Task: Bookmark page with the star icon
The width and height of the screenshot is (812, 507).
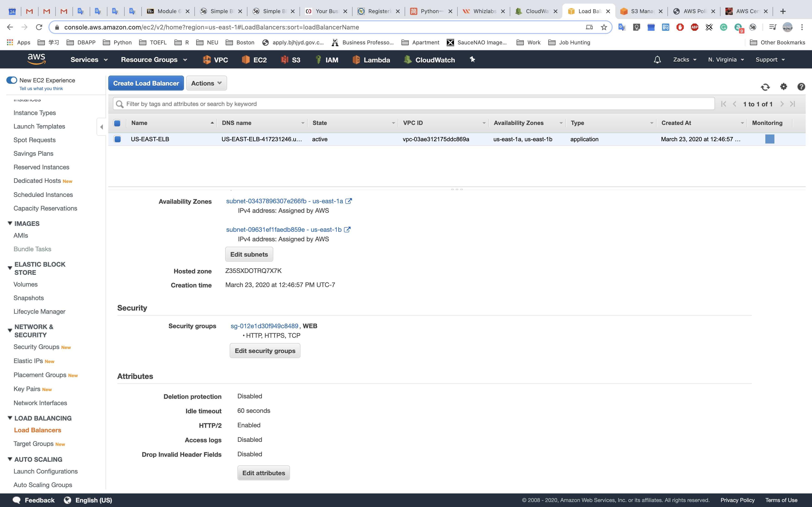Action: (x=604, y=27)
